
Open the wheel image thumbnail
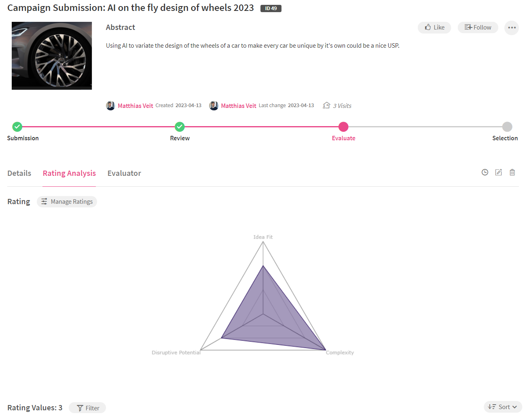pyautogui.click(x=52, y=56)
